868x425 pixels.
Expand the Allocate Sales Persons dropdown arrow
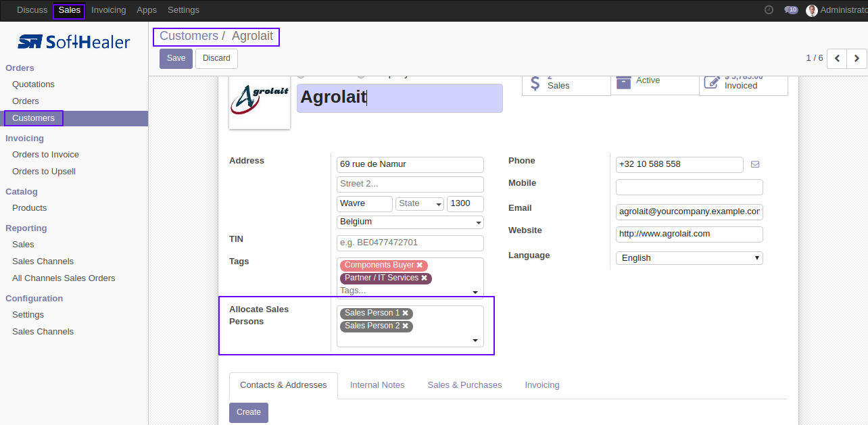click(x=475, y=341)
